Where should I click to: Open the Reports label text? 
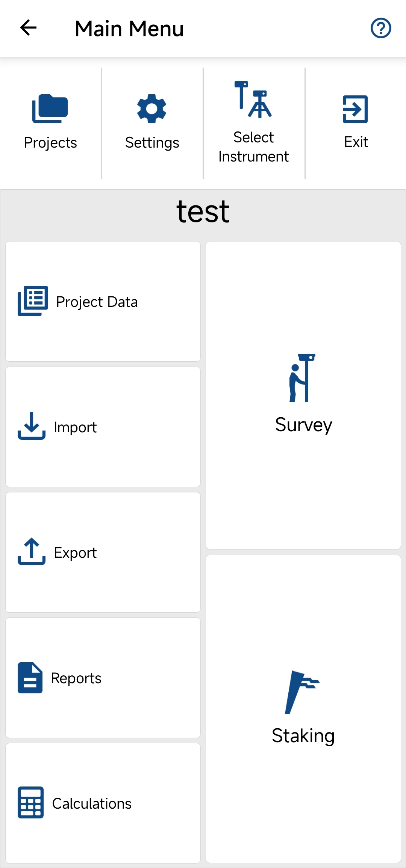tap(76, 678)
